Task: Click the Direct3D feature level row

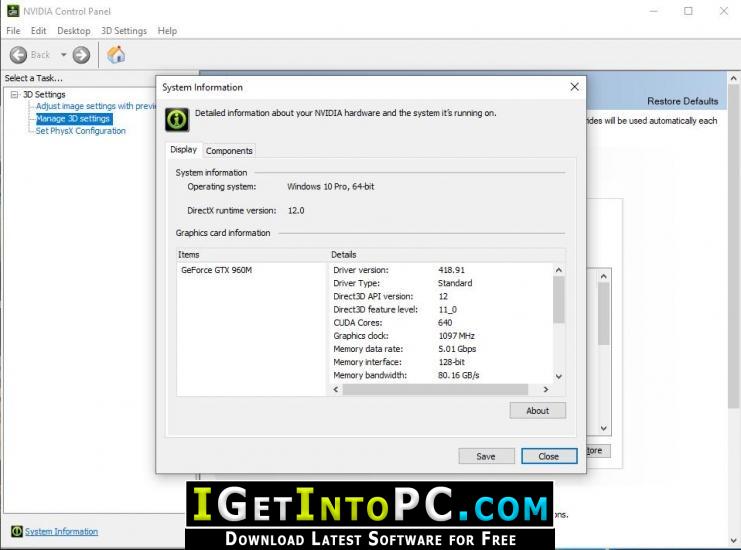Action: coord(395,309)
